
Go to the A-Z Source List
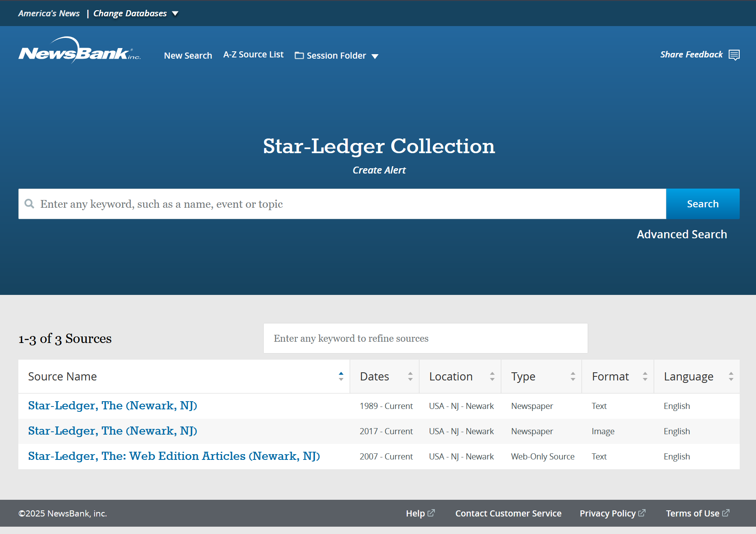coord(253,55)
